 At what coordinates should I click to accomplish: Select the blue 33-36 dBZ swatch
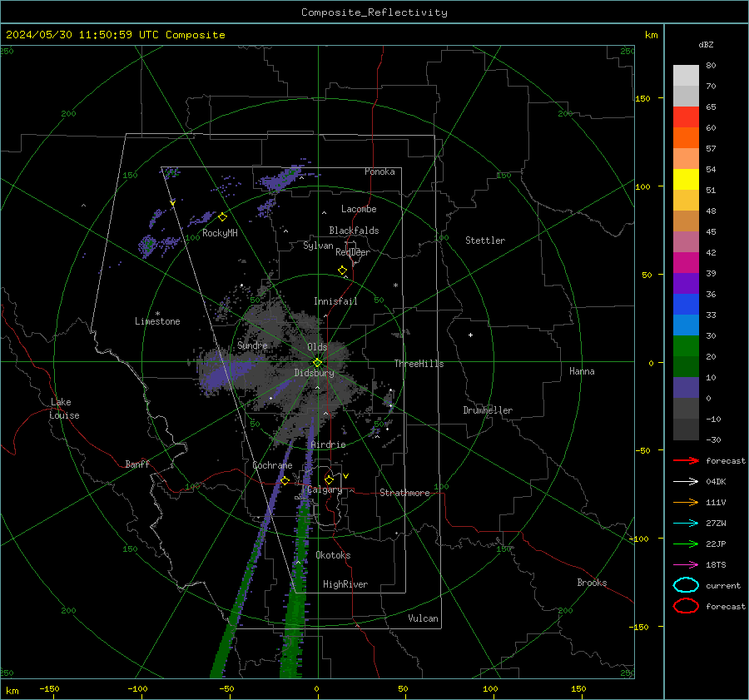[x=686, y=305]
